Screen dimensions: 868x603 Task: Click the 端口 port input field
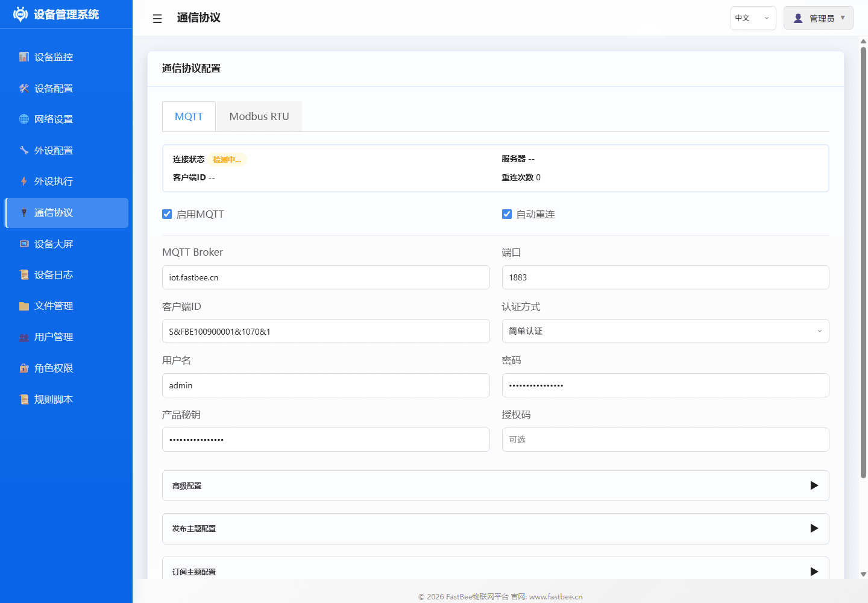pyautogui.click(x=665, y=277)
